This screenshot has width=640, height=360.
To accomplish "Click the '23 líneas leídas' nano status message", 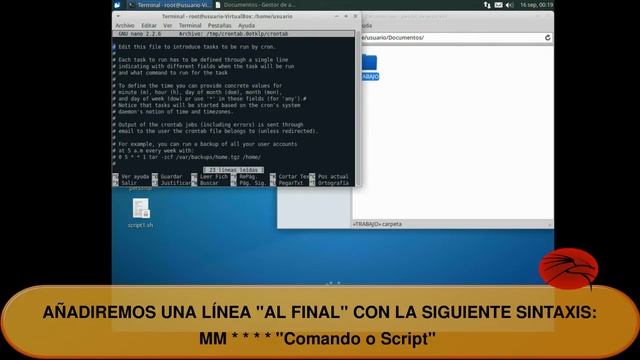I will point(233,170).
